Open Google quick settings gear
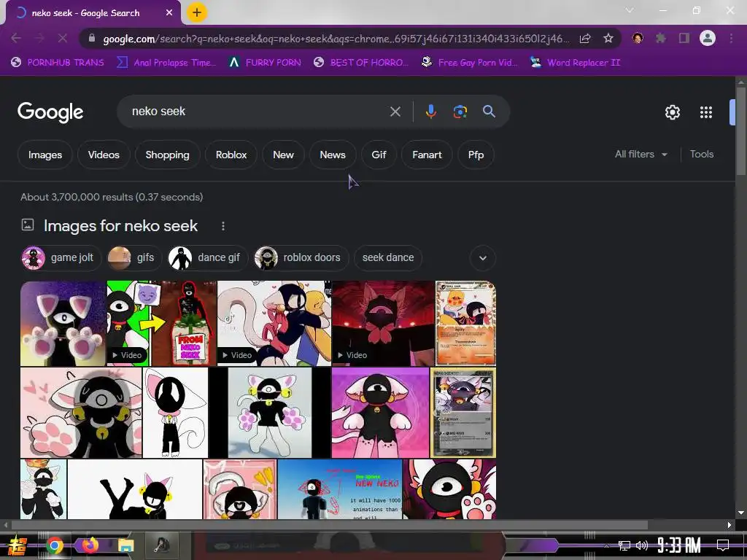Image resolution: width=747 pixels, height=560 pixels. [672, 112]
